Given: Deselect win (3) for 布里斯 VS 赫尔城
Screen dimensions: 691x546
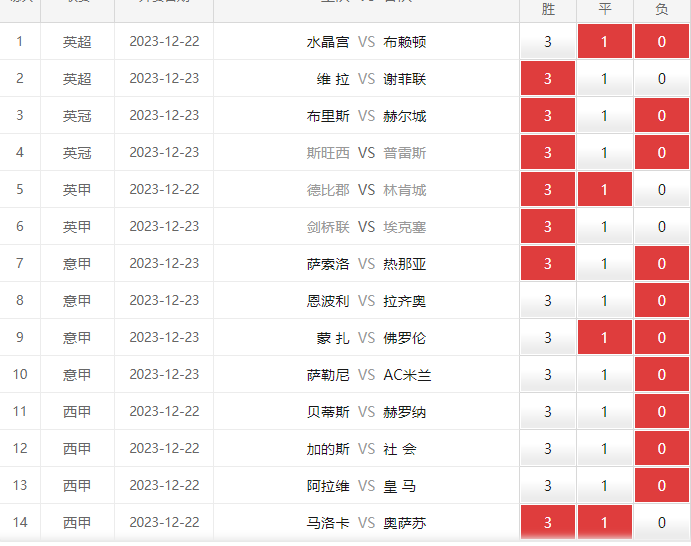Looking at the screenshot, I should pos(548,115).
